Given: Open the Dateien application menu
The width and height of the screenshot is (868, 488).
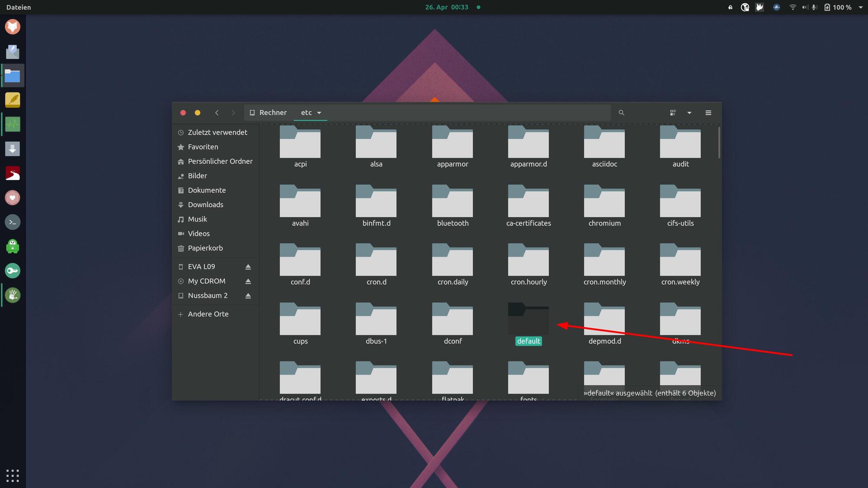Looking at the screenshot, I should [19, 7].
